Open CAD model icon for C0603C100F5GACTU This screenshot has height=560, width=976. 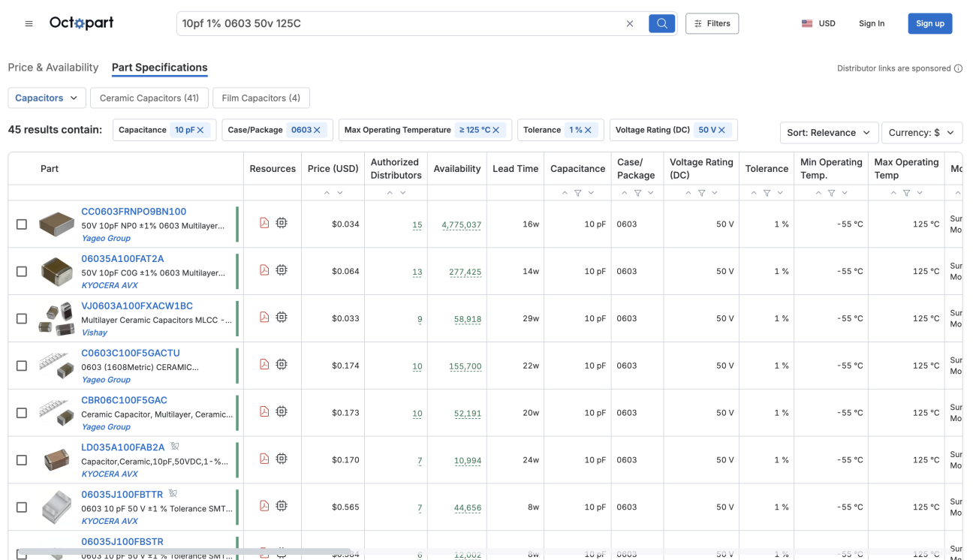click(282, 364)
